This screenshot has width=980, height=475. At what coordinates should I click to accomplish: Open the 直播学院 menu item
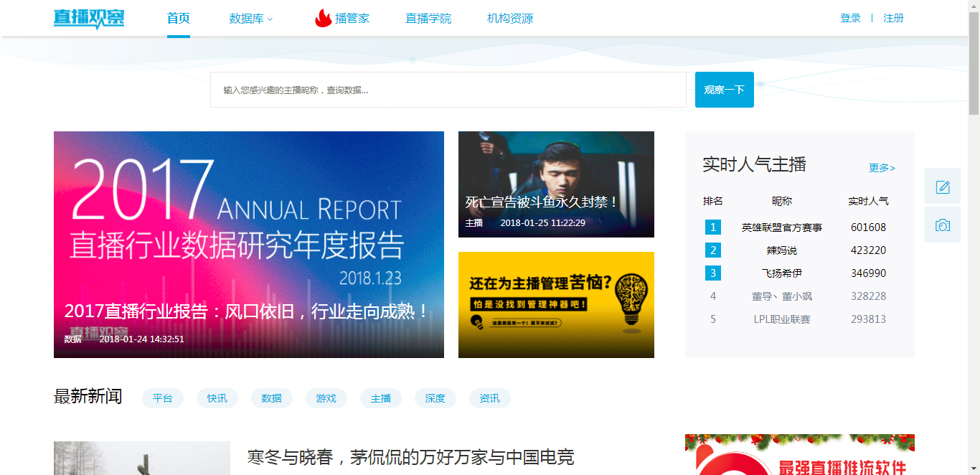[428, 19]
